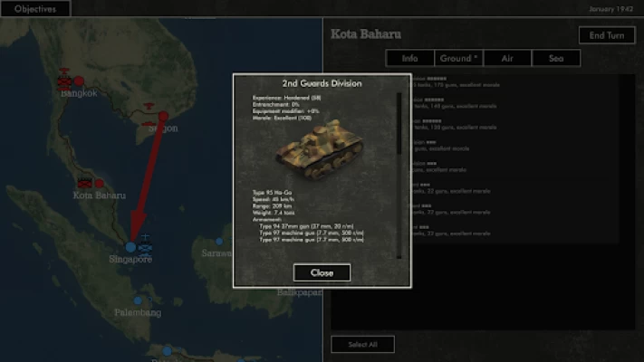Click the Type 95 Ha-Go tank image
The height and width of the screenshot is (362, 644).
point(321,150)
